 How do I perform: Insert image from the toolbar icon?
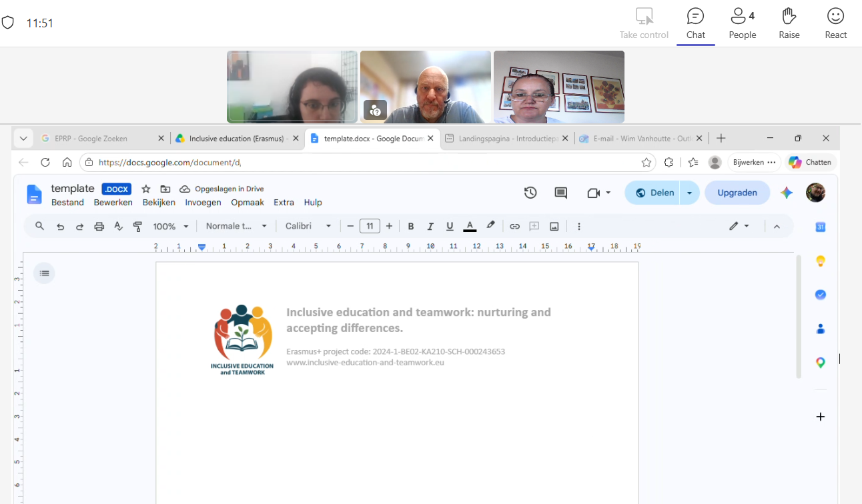(x=554, y=227)
